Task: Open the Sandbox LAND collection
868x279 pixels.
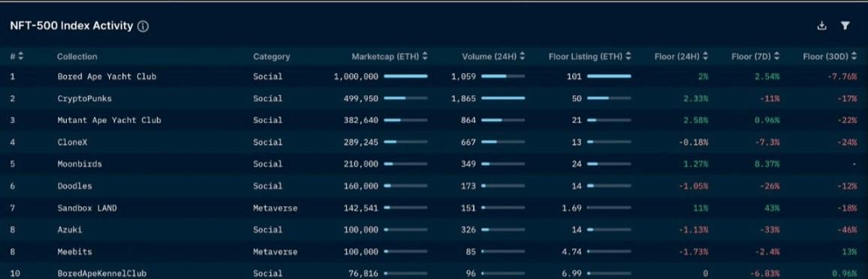Action: (87, 208)
